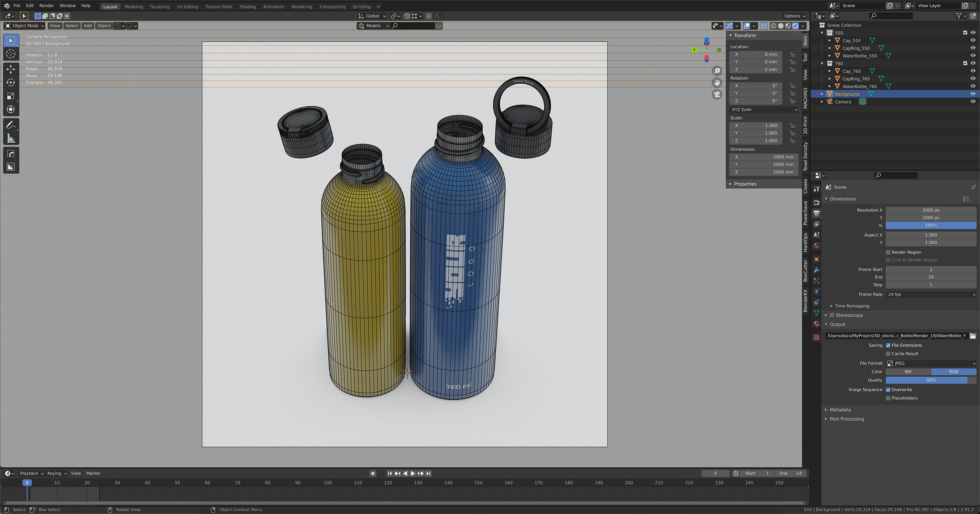The height and width of the screenshot is (514, 980).
Task: Switch to the Shading workspace tab
Action: pyautogui.click(x=247, y=7)
